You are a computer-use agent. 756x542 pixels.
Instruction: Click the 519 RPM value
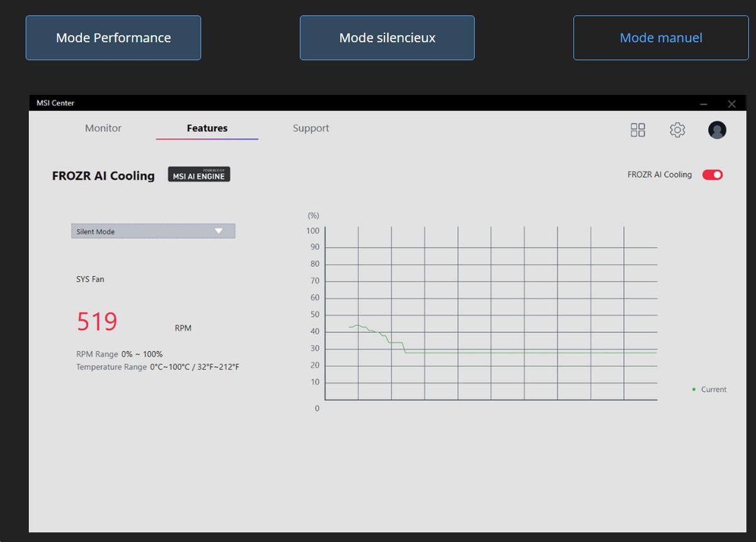tap(97, 322)
